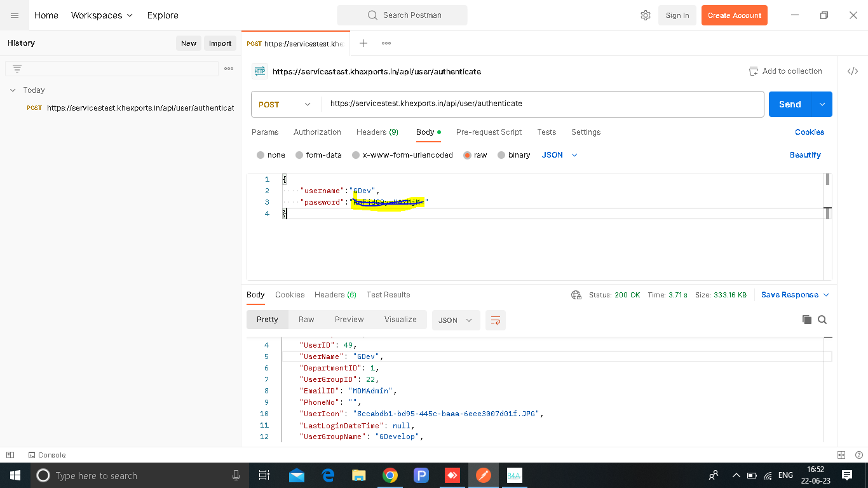Click Add to collection
868x488 pixels.
(785, 71)
